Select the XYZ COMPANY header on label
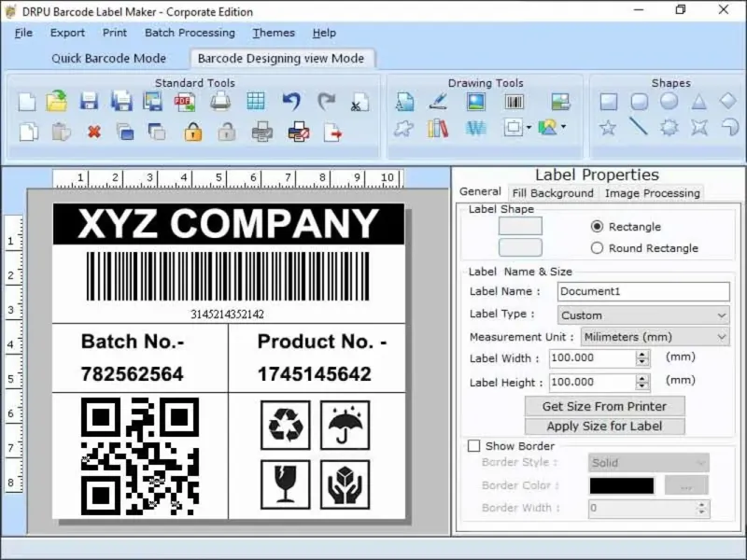This screenshot has height=560, width=747. click(x=228, y=224)
